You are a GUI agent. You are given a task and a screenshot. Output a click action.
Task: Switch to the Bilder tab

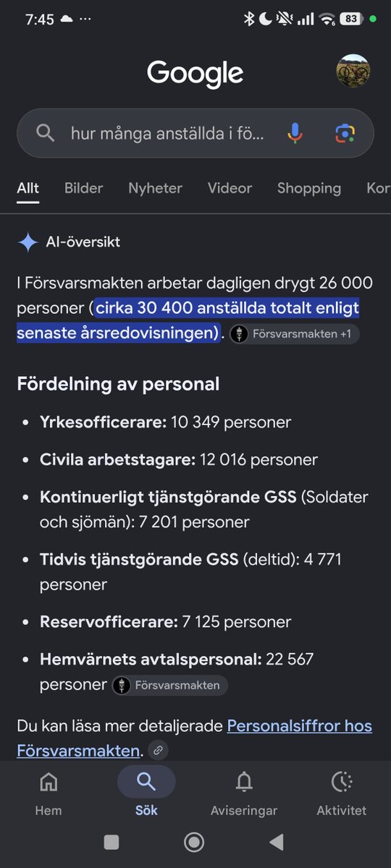click(x=84, y=188)
